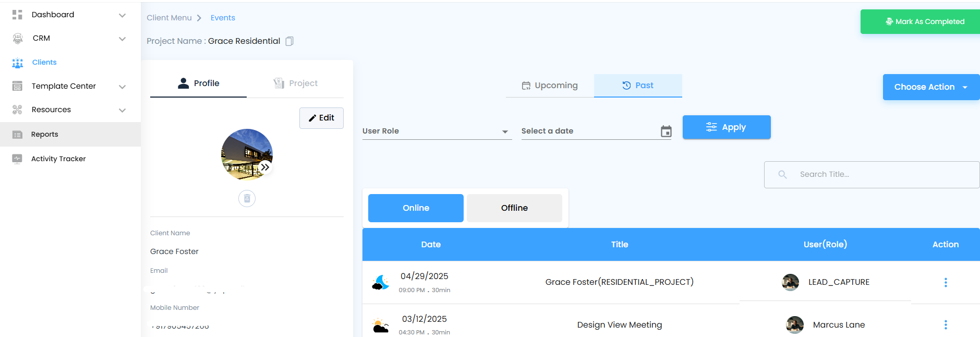The width and height of the screenshot is (980, 337).
Task: Click the Events breadcrumb link
Action: (x=223, y=18)
